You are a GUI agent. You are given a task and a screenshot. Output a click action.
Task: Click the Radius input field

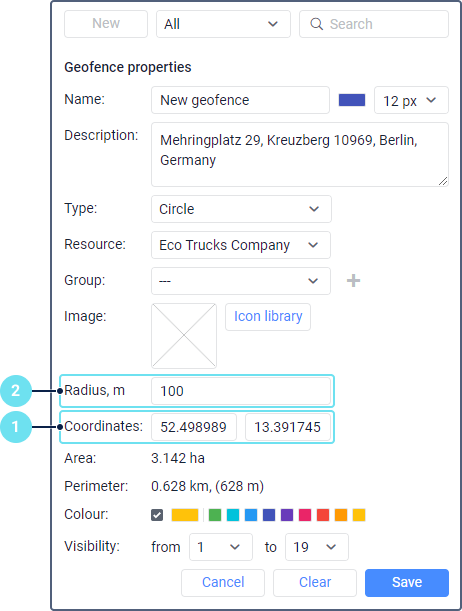(x=241, y=391)
